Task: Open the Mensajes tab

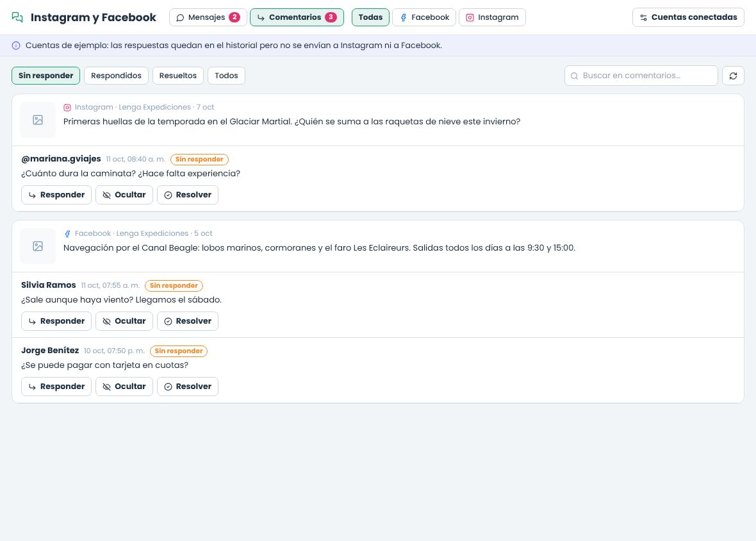Action: [x=208, y=17]
